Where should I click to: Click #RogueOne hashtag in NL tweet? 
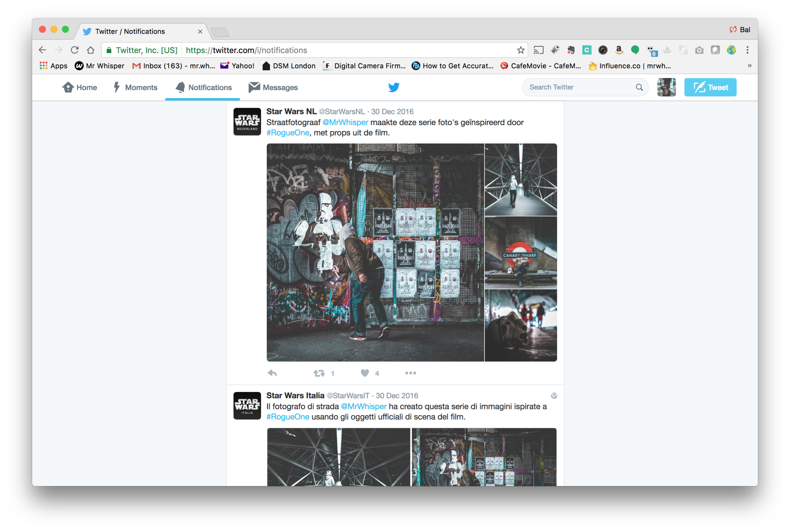288,133
